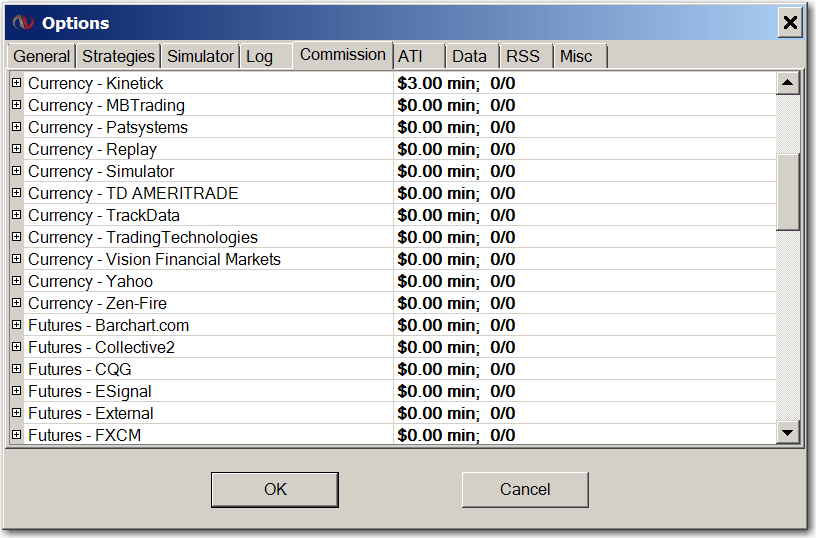The height and width of the screenshot is (538, 816).
Task: Expand the Futures - ESignal row
Action: click(17, 390)
